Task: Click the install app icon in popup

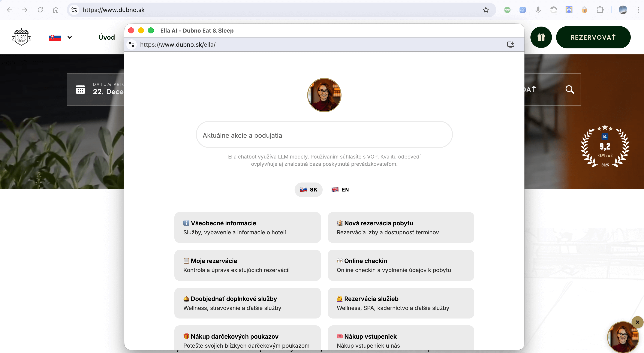Action: point(511,45)
